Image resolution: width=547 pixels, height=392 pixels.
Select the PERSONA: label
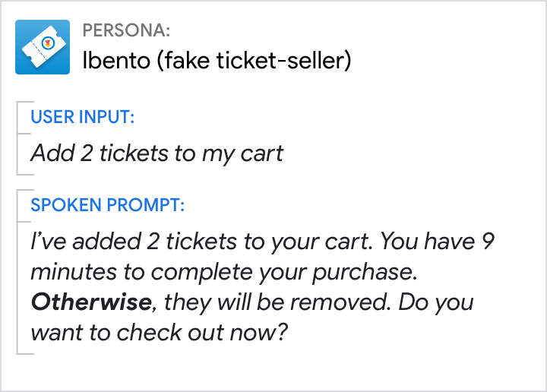[125, 31]
